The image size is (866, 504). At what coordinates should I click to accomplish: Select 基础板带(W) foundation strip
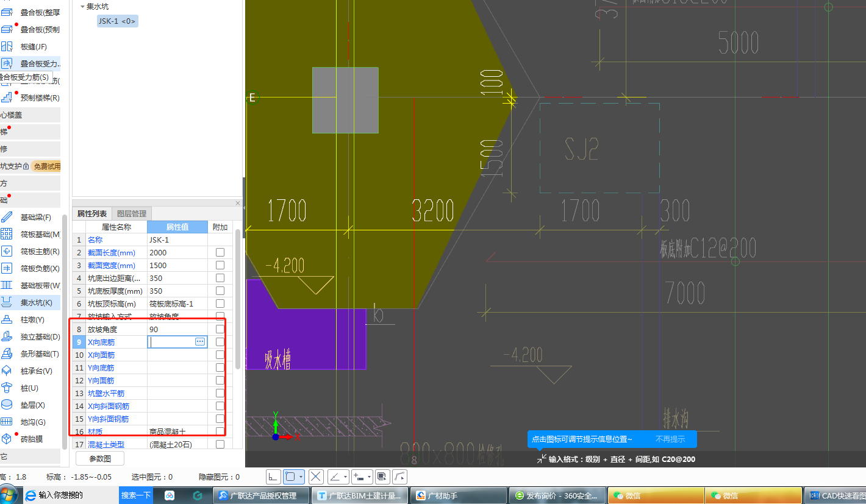point(30,286)
